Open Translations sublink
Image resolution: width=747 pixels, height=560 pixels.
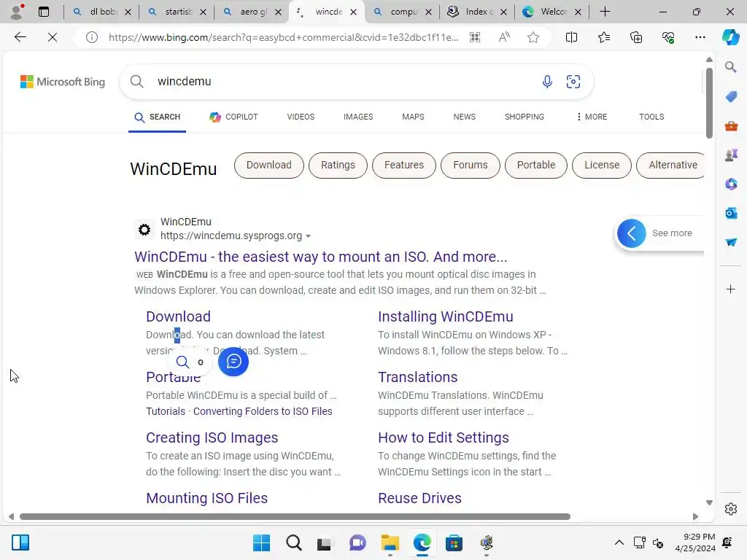(417, 377)
